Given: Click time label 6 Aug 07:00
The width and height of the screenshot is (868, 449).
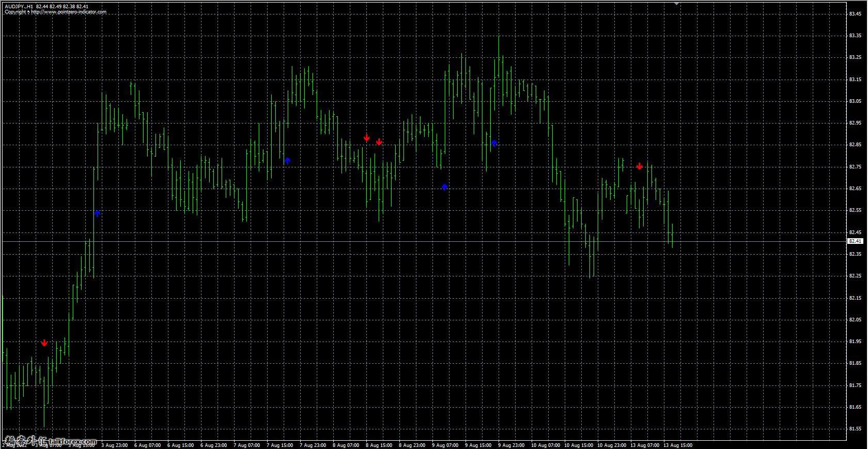Looking at the screenshot, I should (x=147, y=445).
